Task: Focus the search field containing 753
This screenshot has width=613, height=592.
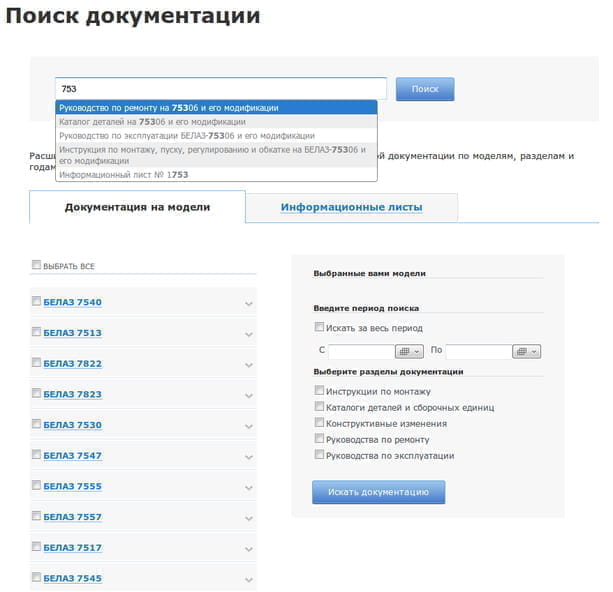Action: pos(221,89)
